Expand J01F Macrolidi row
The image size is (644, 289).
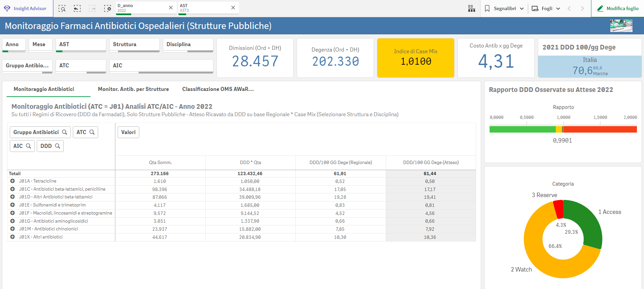[x=12, y=213]
